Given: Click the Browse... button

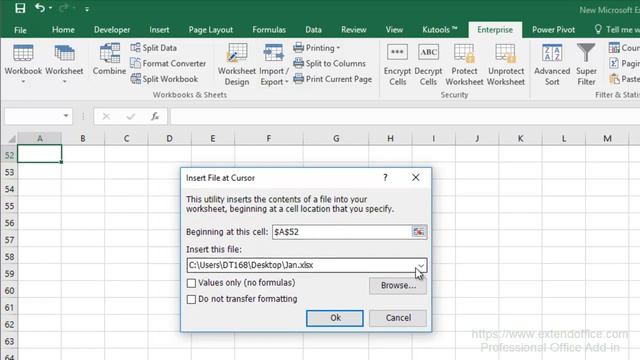Looking at the screenshot, I should [398, 286].
